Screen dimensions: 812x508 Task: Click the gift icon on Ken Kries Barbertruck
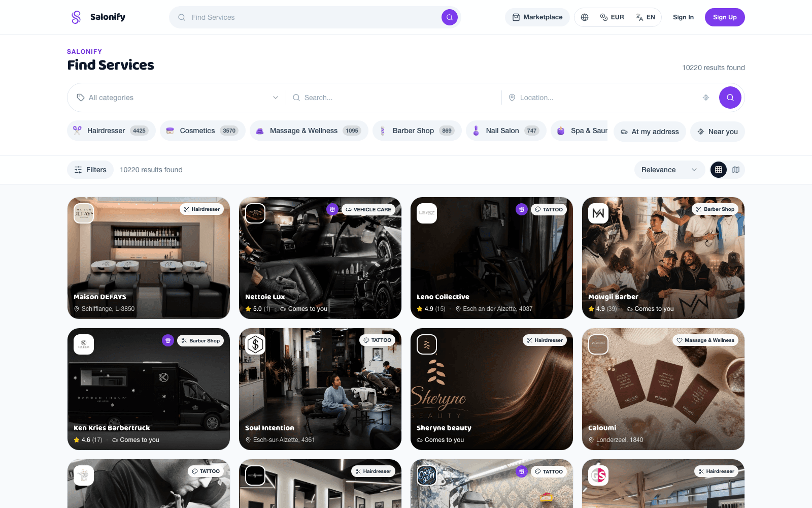pos(168,340)
